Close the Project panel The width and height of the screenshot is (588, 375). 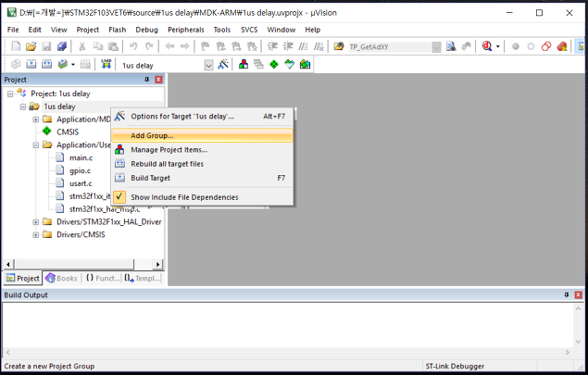(158, 80)
